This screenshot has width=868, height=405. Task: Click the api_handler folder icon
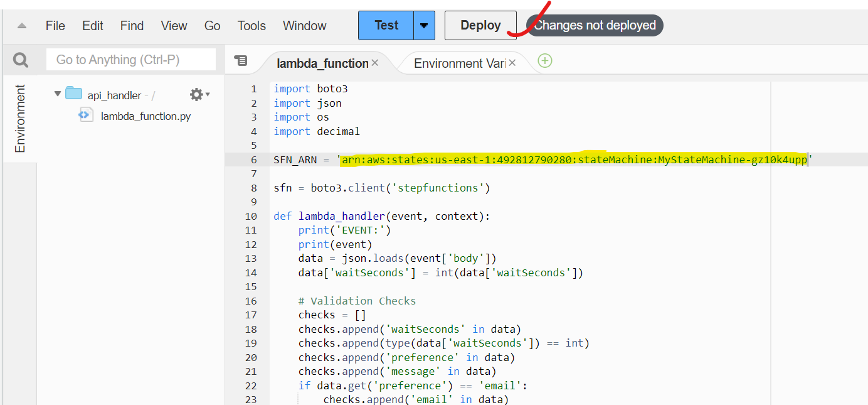point(74,94)
